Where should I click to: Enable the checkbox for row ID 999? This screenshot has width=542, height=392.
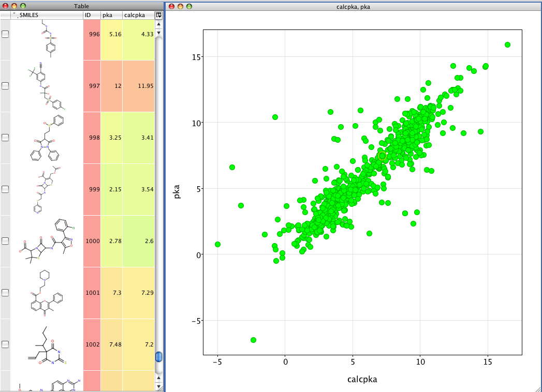click(x=5, y=189)
